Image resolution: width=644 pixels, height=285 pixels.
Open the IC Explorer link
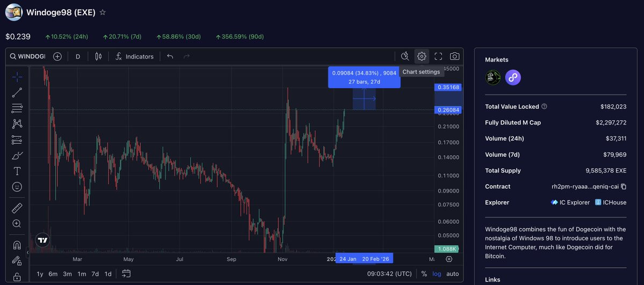(x=570, y=202)
